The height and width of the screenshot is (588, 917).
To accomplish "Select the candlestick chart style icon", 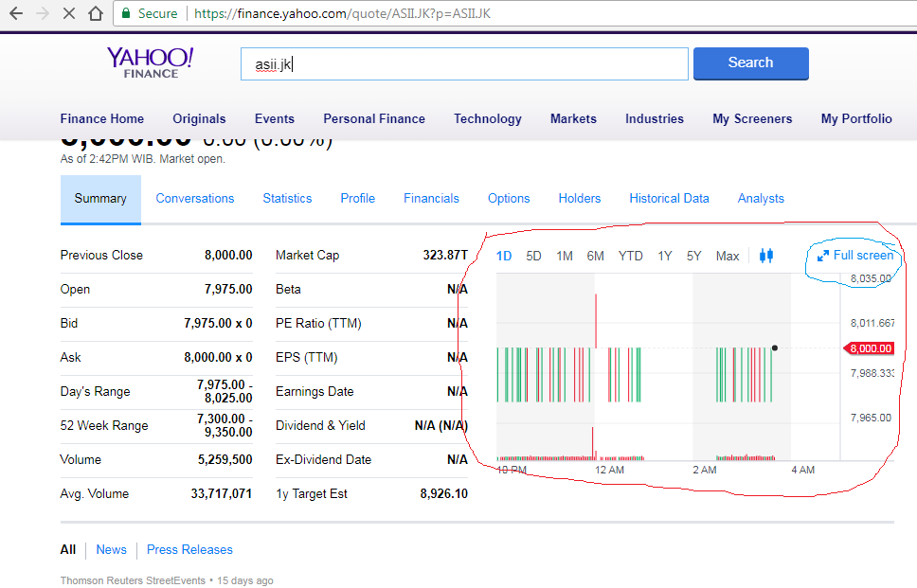I will (x=767, y=255).
